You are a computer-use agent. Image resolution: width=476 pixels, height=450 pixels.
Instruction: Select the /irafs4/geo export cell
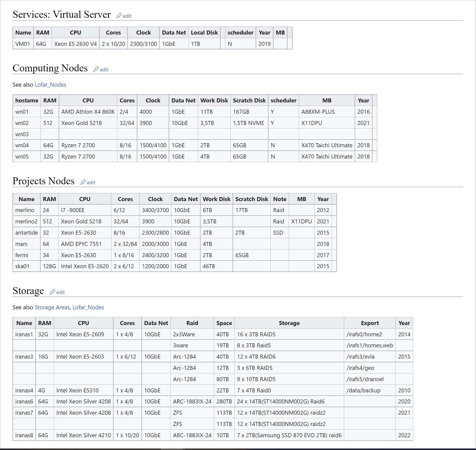coord(370,368)
